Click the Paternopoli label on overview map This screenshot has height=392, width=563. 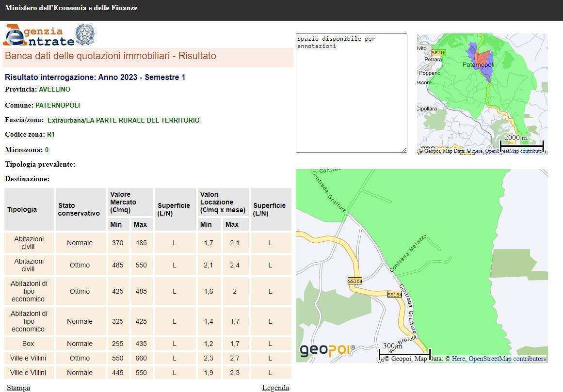[x=478, y=65]
